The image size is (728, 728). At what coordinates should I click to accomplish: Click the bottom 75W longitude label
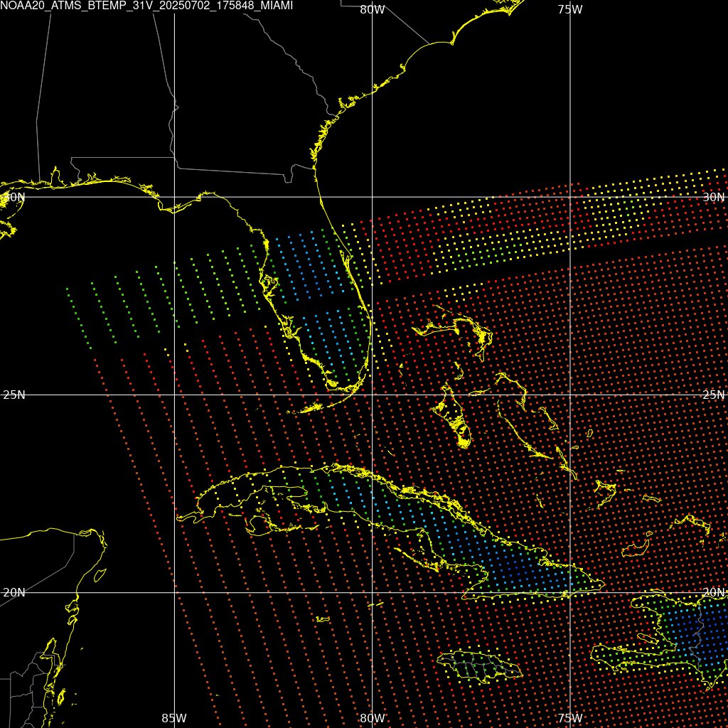point(570,718)
